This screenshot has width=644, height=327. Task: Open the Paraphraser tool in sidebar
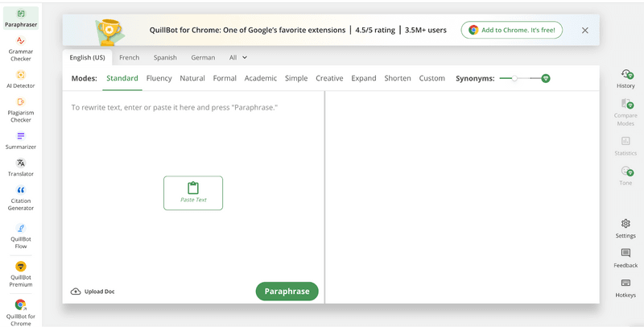pyautogui.click(x=21, y=19)
